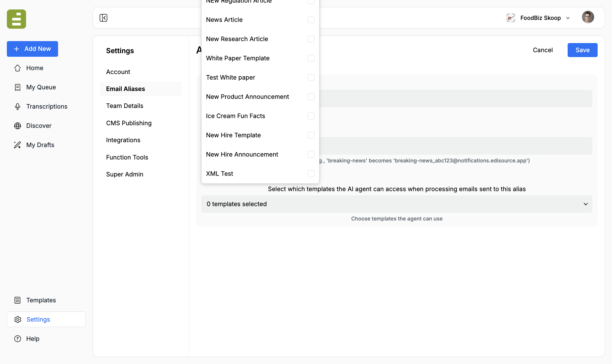Click the Templates document icon
This screenshot has width=612, height=364.
click(x=18, y=300)
